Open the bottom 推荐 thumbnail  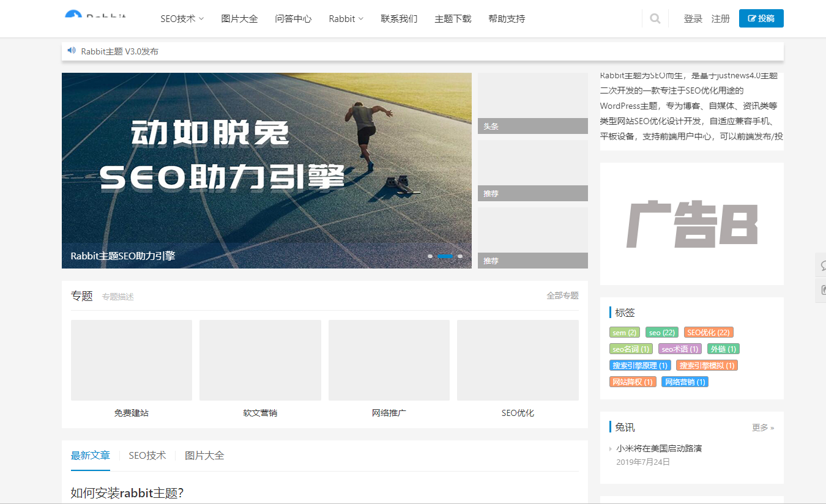pos(533,238)
